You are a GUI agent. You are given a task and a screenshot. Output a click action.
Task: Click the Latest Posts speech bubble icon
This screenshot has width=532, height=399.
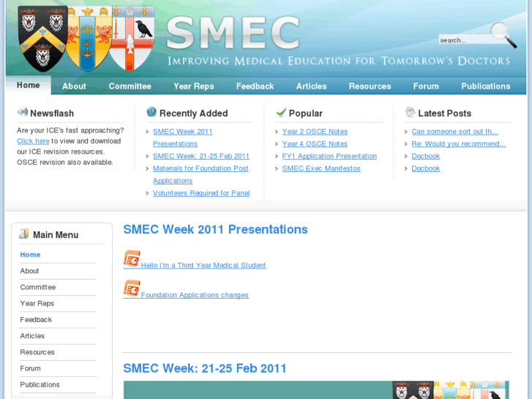pyautogui.click(x=411, y=112)
